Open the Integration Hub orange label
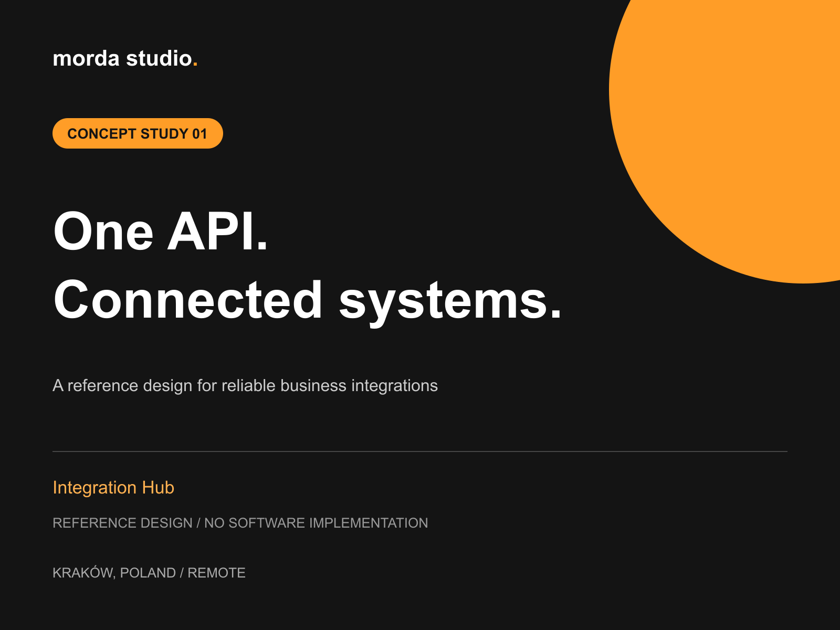 click(113, 487)
